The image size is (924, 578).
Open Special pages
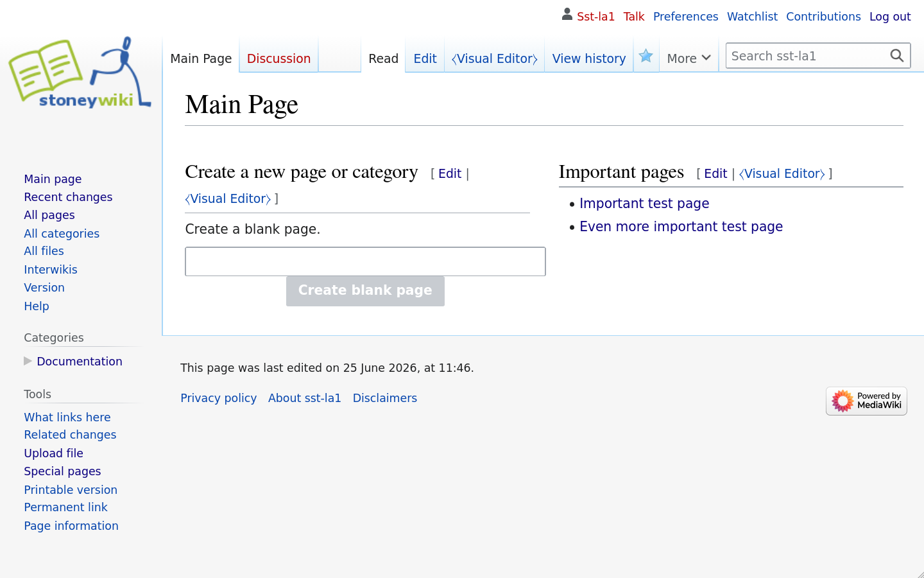(x=62, y=471)
